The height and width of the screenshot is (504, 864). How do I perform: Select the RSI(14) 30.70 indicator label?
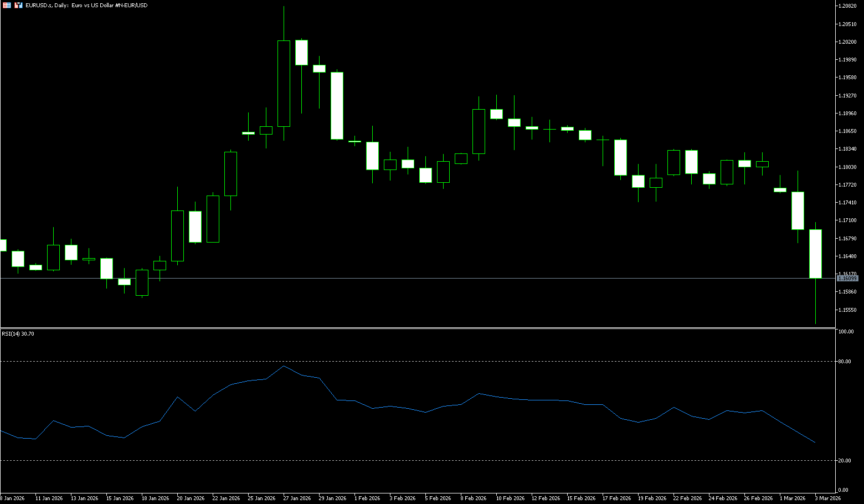click(x=18, y=334)
